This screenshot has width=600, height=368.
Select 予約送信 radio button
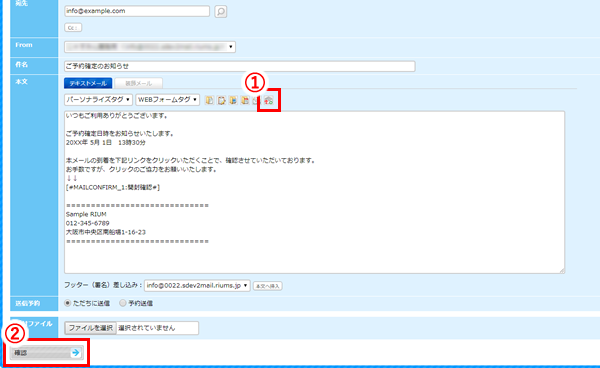point(122,303)
